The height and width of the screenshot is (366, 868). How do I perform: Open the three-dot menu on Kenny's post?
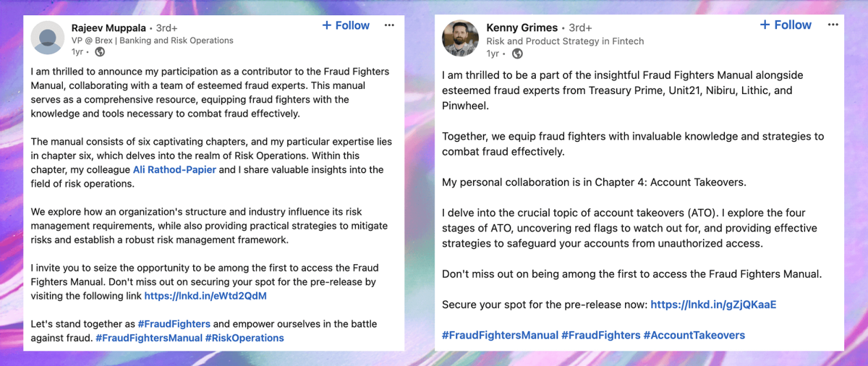pos(832,25)
